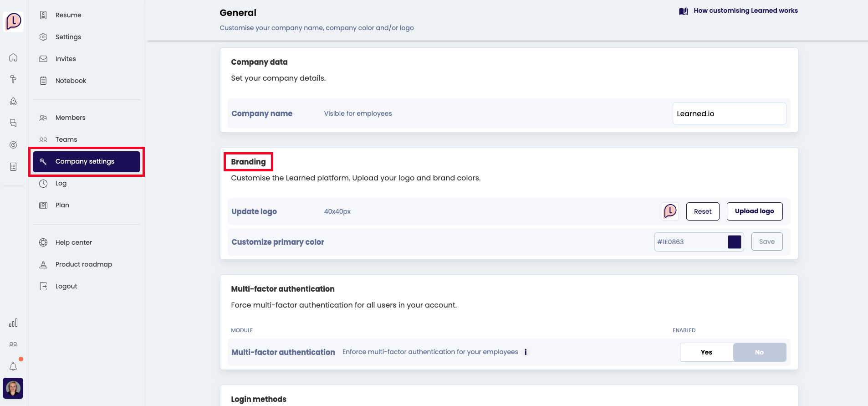Click the primary color swatch

click(734, 242)
